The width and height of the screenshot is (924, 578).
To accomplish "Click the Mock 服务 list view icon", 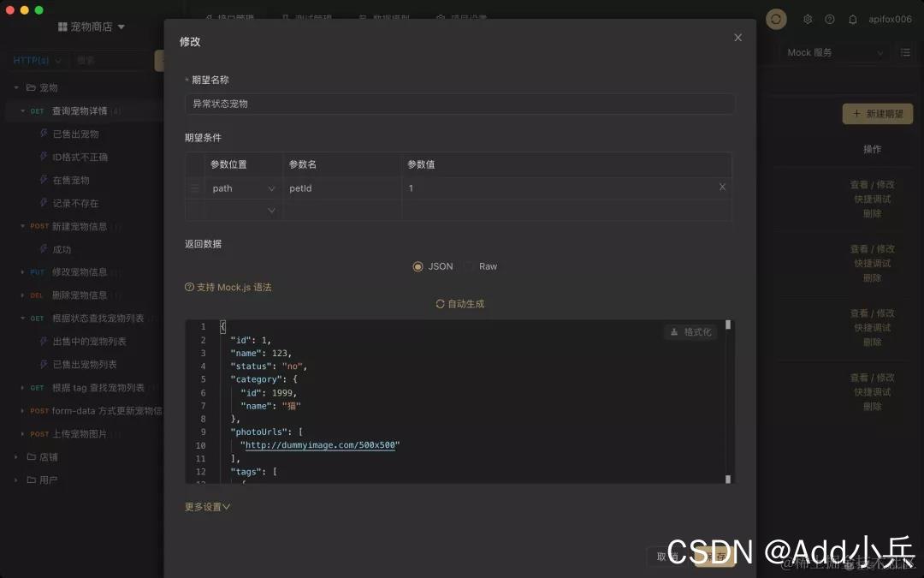I will pyautogui.click(x=905, y=52).
